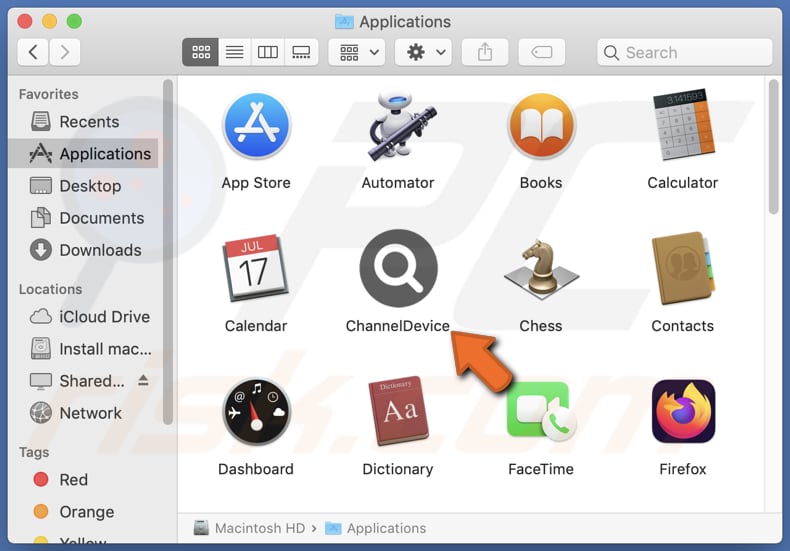This screenshot has width=790, height=551.
Task: Open Desktop in the sidebar
Action: coord(83,186)
